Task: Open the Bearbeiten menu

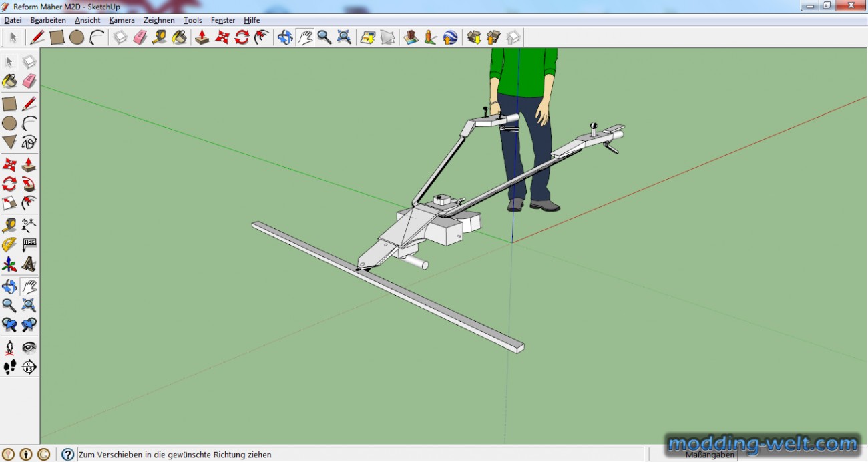Action: click(x=48, y=20)
